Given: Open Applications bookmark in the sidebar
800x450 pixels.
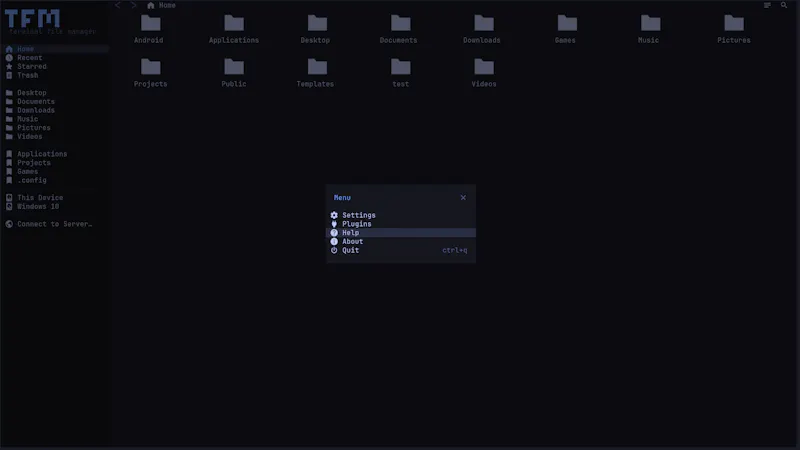Looking at the screenshot, I should (x=55, y=154).
